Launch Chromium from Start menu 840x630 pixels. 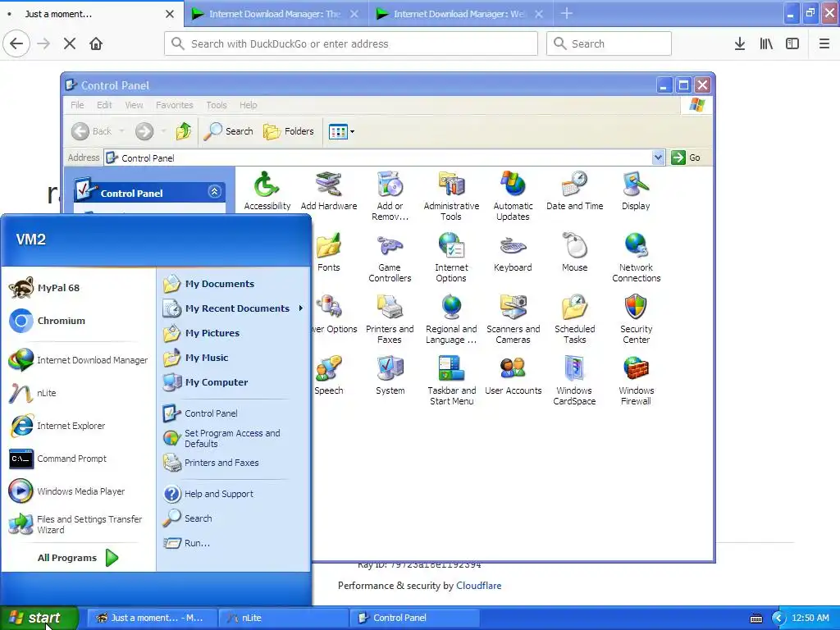79,321
